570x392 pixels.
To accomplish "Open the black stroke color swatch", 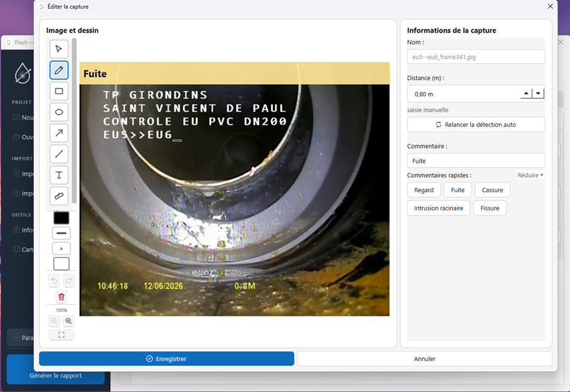I will (61, 218).
